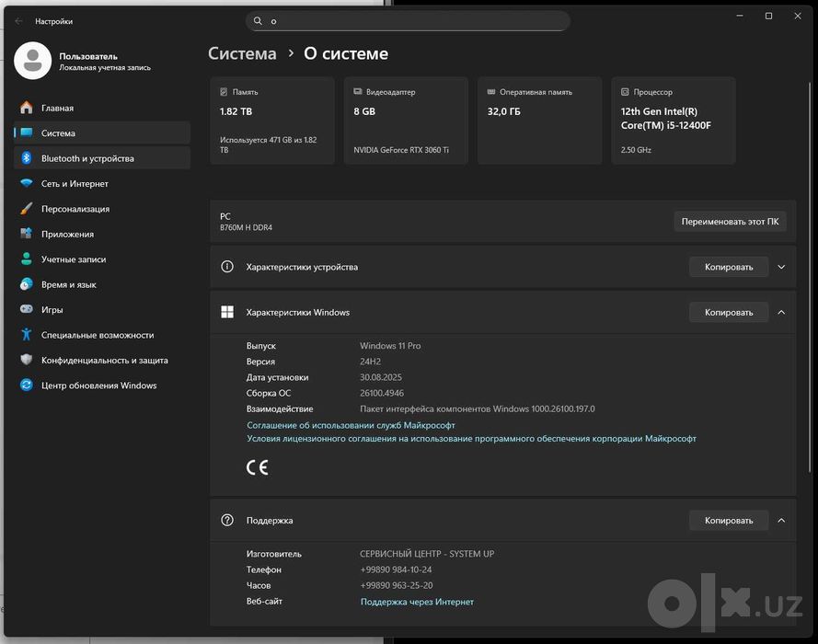The height and width of the screenshot is (644, 818).
Task: Click the shield icon for Конфиденциальность
Action: click(x=26, y=360)
